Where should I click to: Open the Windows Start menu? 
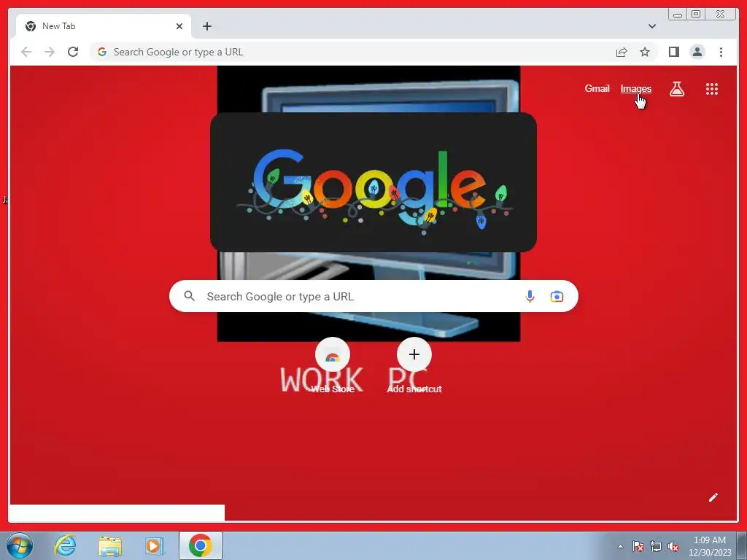(20, 545)
